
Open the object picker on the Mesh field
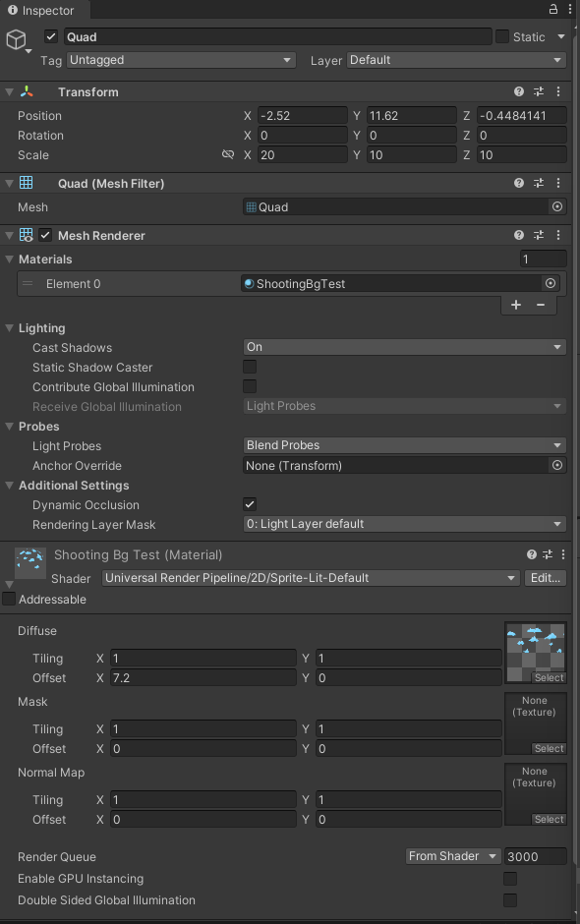[556, 206]
